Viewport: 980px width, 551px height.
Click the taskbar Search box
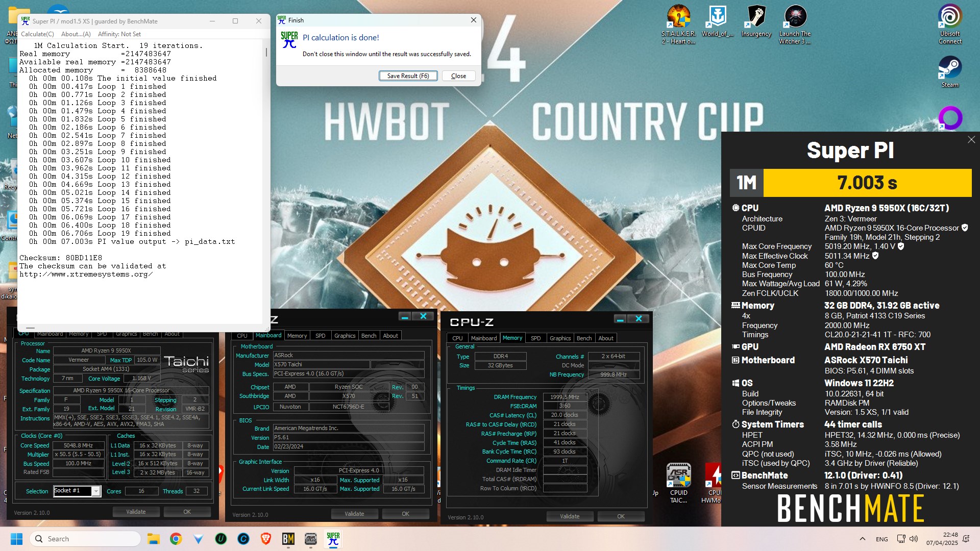tap(85, 539)
